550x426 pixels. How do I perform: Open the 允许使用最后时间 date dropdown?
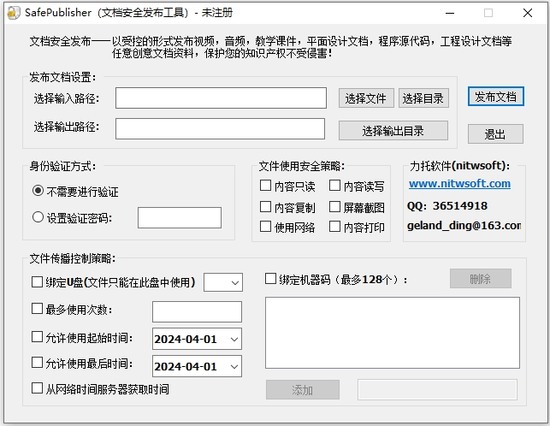[x=234, y=366]
